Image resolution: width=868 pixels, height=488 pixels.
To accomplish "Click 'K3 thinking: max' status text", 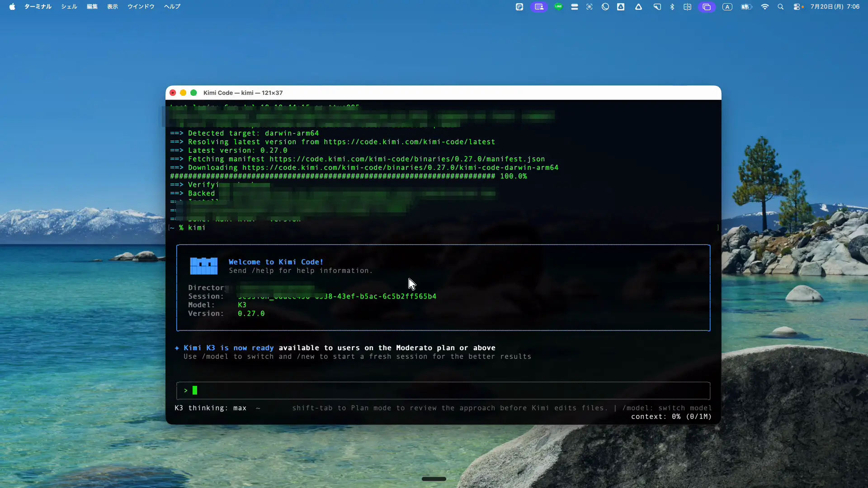I will coord(211,408).
